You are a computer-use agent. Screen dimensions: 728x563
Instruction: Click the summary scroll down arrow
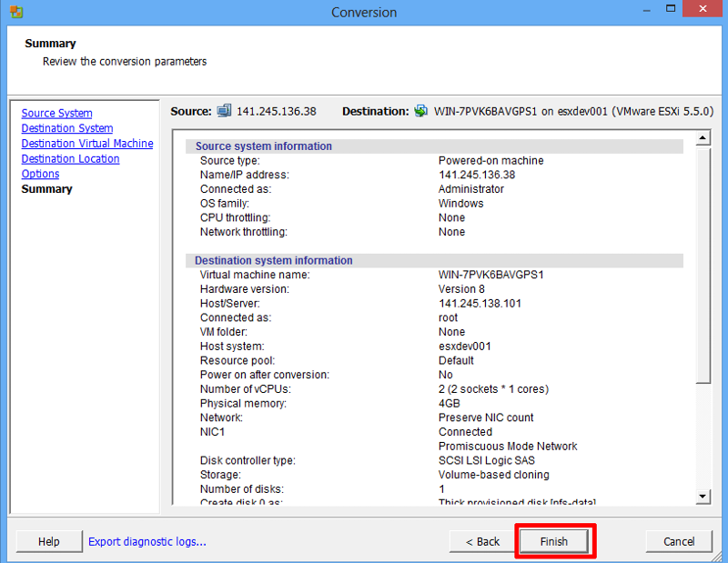[703, 497]
